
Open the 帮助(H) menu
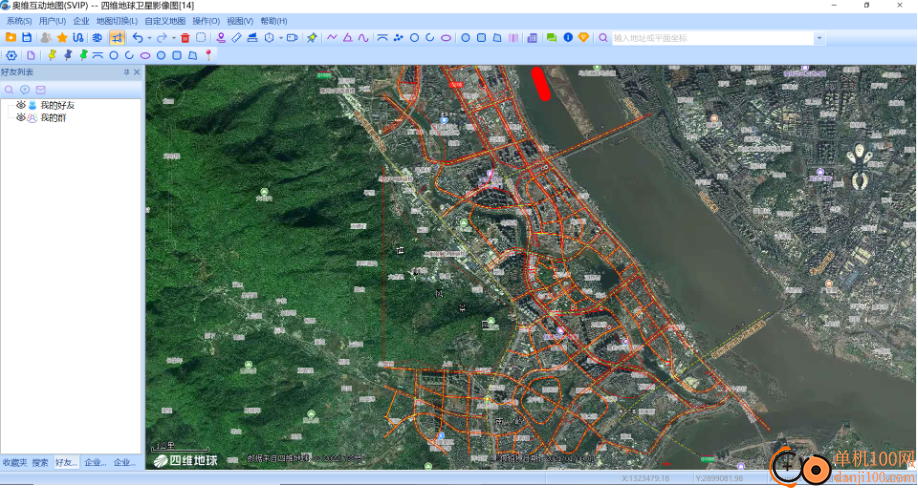point(274,21)
